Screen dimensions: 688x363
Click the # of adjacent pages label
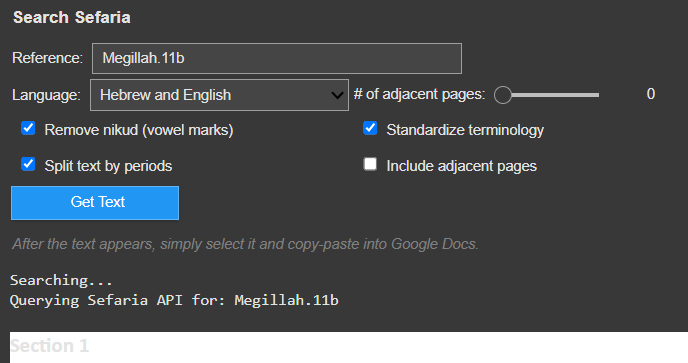(x=419, y=94)
